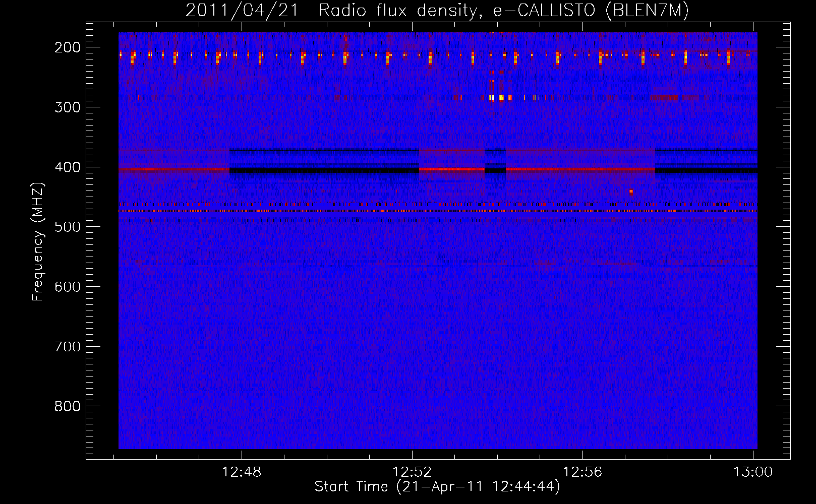816x504 pixels.
Task: Click the small red spot near 440 MHz
Action: (631, 192)
